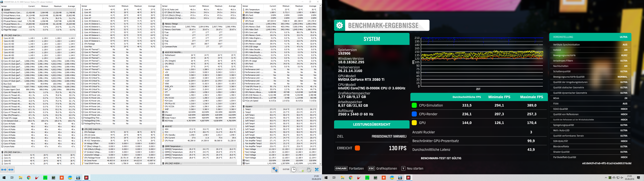Click the shrink columns arrows icon in HWiNFO
The width and height of the screenshot is (644, 181).
coord(11,169)
